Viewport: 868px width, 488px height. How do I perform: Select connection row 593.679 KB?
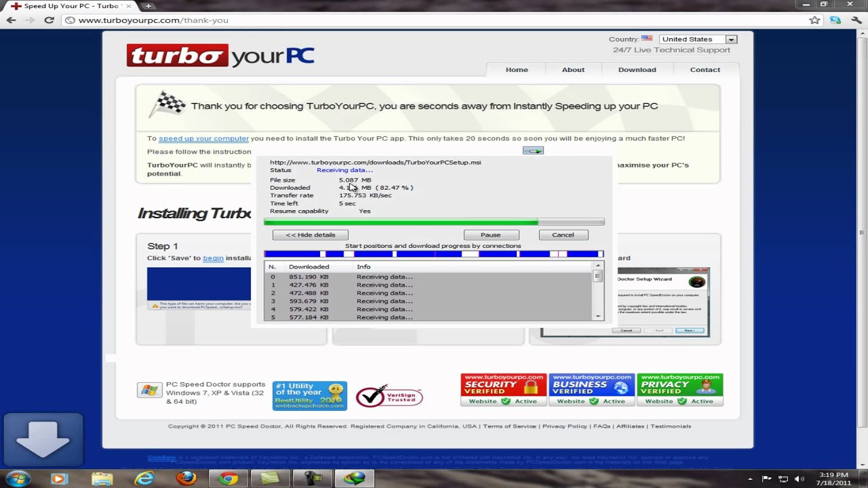pos(429,301)
